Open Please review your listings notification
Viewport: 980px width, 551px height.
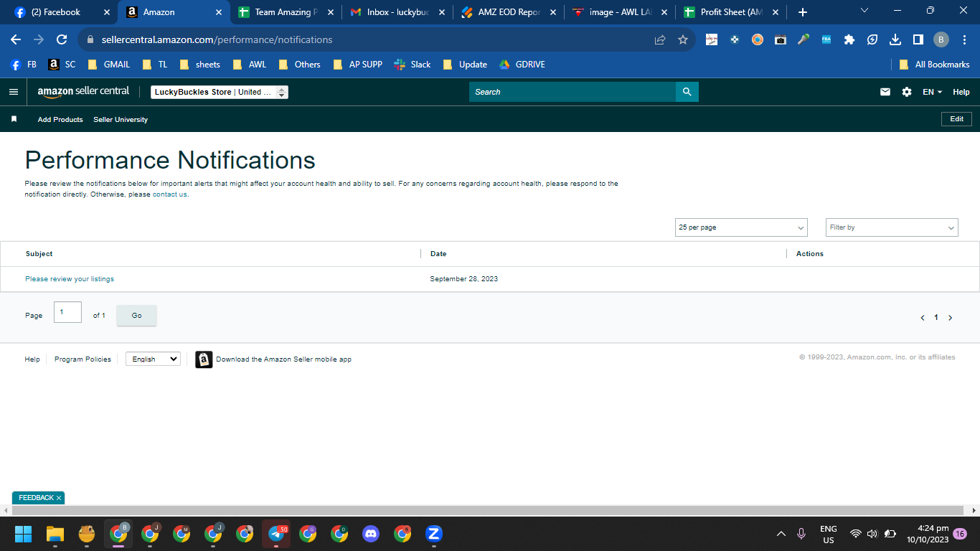[x=70, y=279]
